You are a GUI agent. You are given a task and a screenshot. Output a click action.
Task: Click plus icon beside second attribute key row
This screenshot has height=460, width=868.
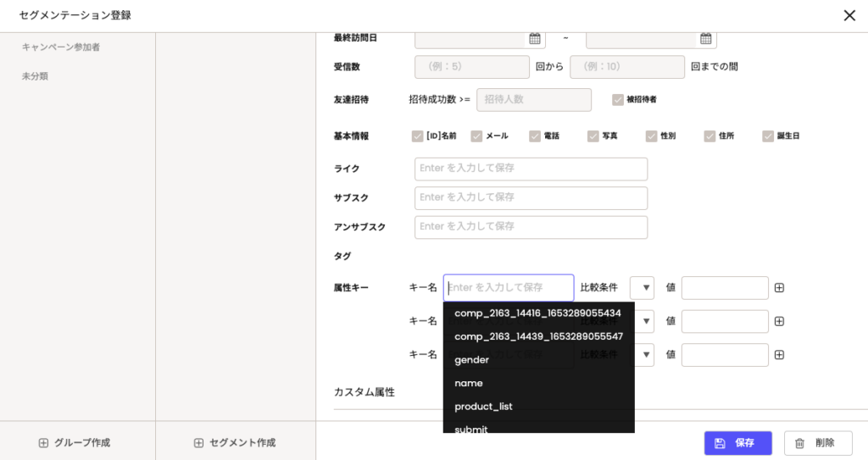click(779, 321)
